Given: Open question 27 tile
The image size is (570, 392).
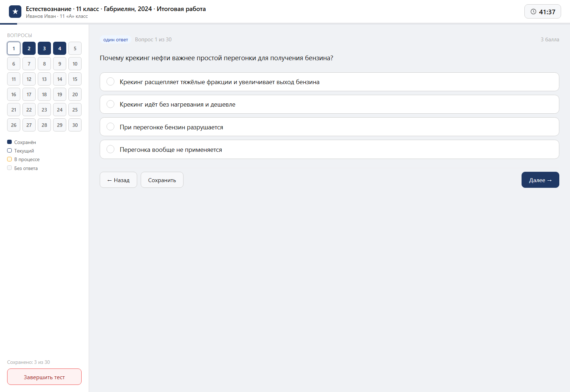Looking at the screenshot, I should click(29, 125).
